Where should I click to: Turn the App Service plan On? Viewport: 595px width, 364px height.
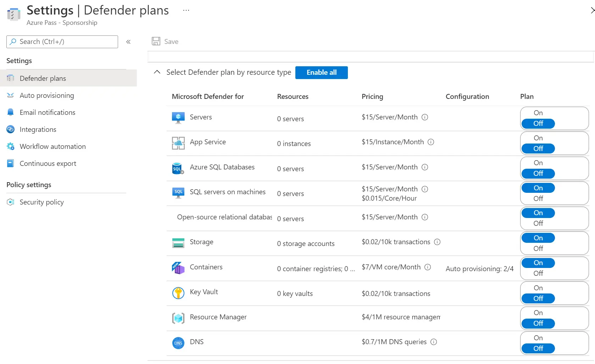click(538, 138)
